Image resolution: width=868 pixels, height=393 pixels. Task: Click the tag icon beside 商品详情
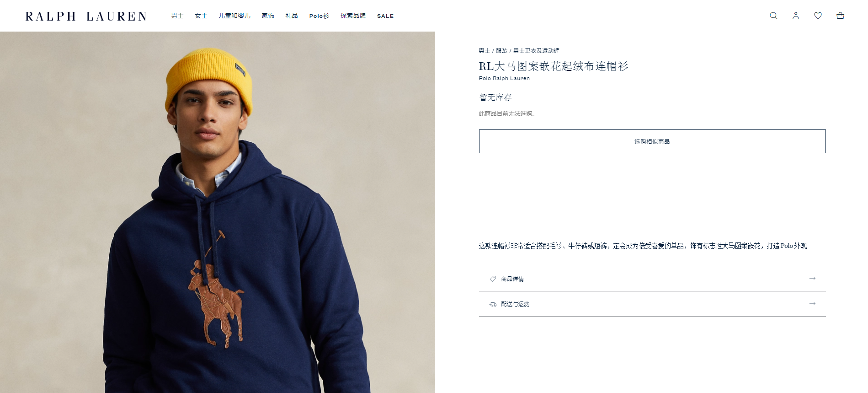click(x=493, y=279)
